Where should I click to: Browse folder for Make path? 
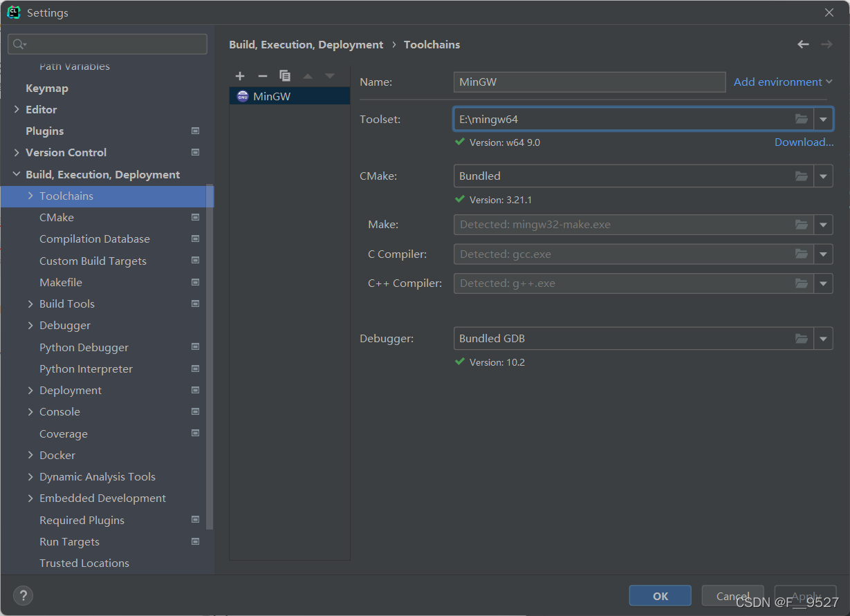coord(802,225)
